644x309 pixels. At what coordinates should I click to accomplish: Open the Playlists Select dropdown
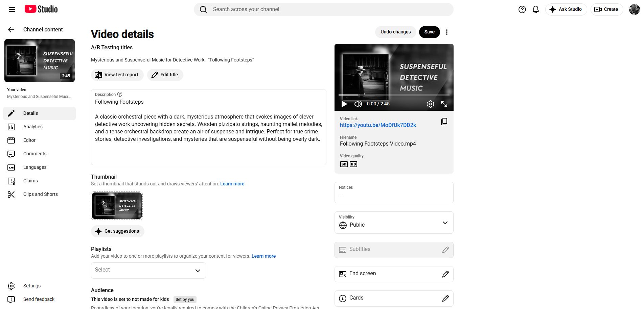pos(148,270)
